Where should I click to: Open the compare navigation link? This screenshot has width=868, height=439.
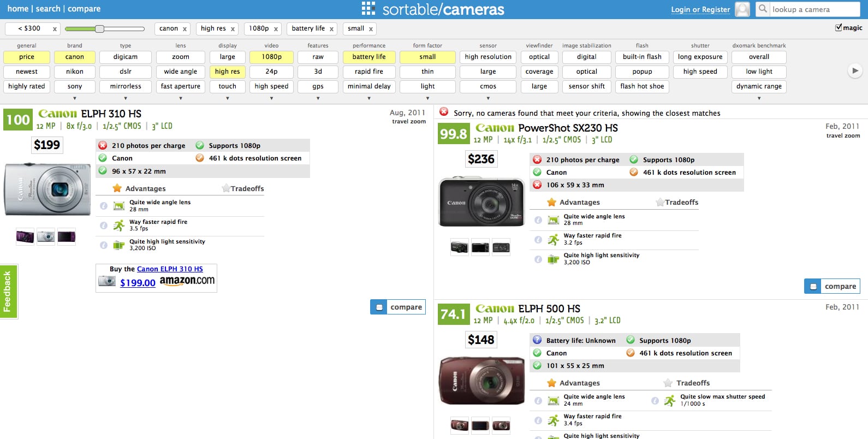point(84,9)
